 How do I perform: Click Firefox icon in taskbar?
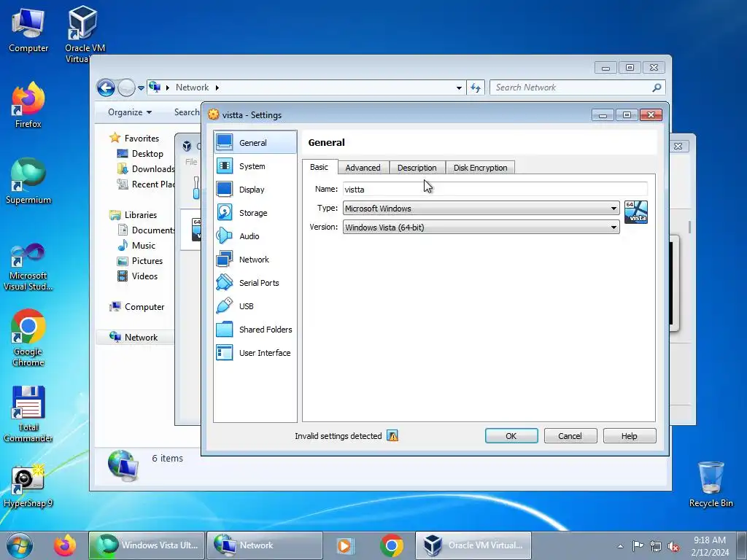coord(65,545)
